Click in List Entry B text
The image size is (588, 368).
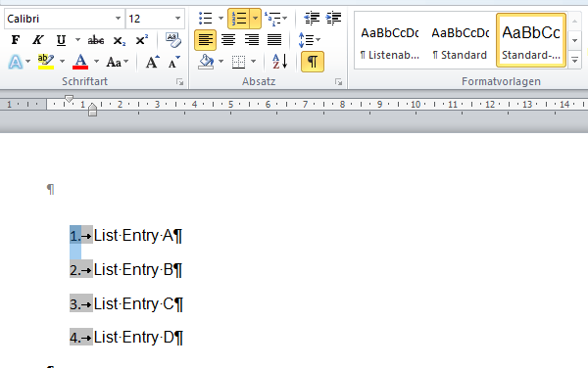tap(133, 269)
